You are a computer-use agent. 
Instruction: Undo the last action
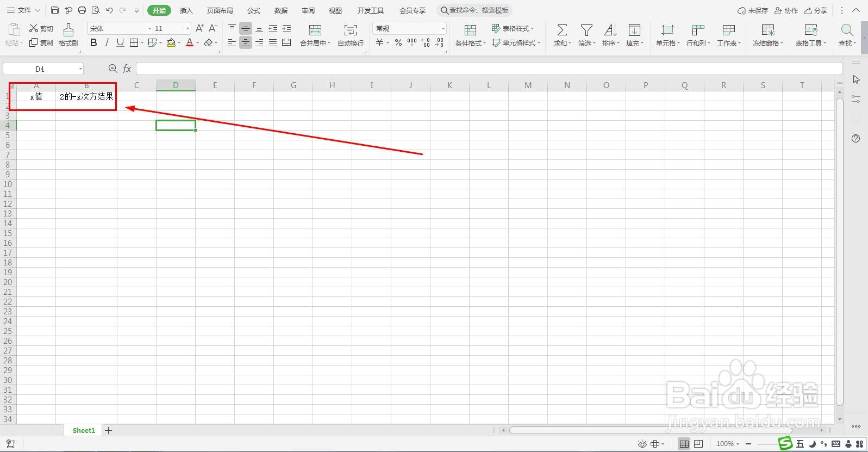[x=109, y=10]
